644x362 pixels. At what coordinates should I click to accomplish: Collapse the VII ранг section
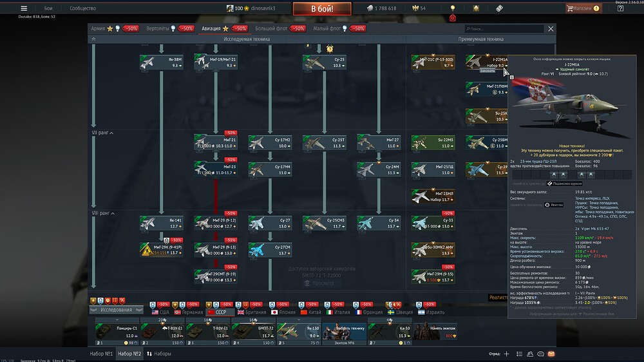tap(102, 133)
